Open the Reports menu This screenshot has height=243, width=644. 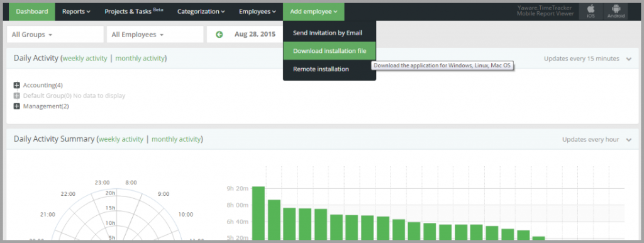(x=76, y=11)
